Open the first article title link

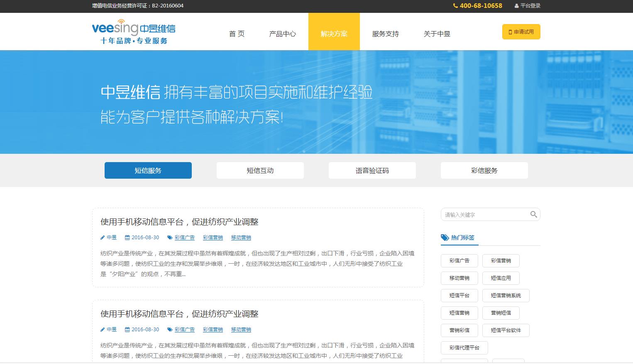point(179,222)
